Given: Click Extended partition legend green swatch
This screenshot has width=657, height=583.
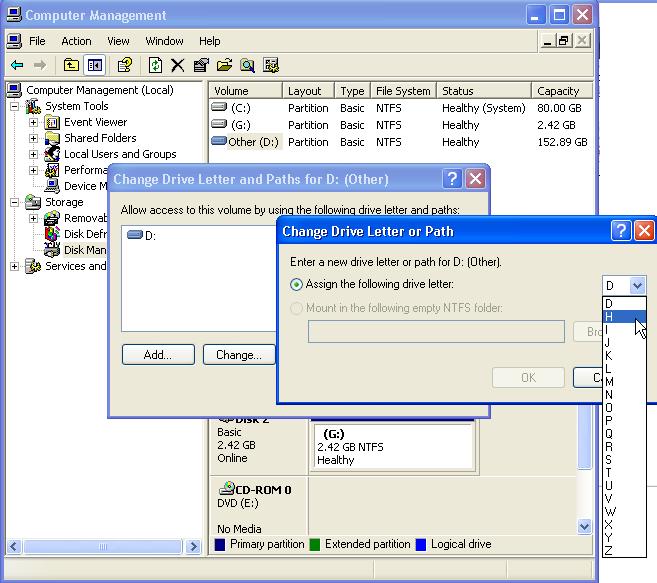Looking at the screenshot, I should point(315,544).
